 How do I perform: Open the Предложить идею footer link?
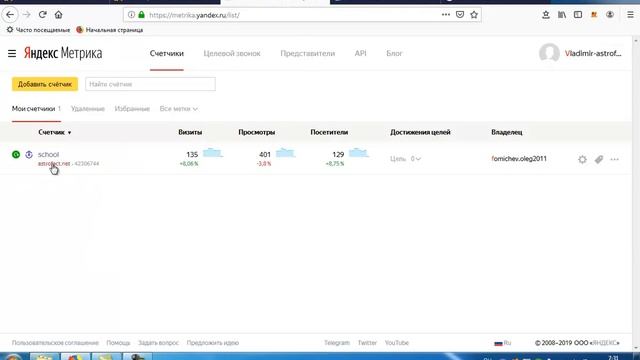(x=213, y=343)
